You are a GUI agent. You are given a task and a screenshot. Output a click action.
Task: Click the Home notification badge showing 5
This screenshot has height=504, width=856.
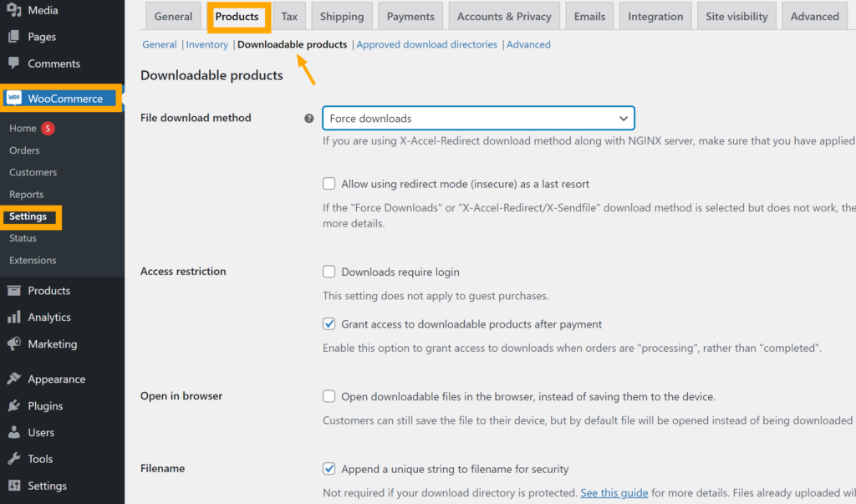coord(48,129)
